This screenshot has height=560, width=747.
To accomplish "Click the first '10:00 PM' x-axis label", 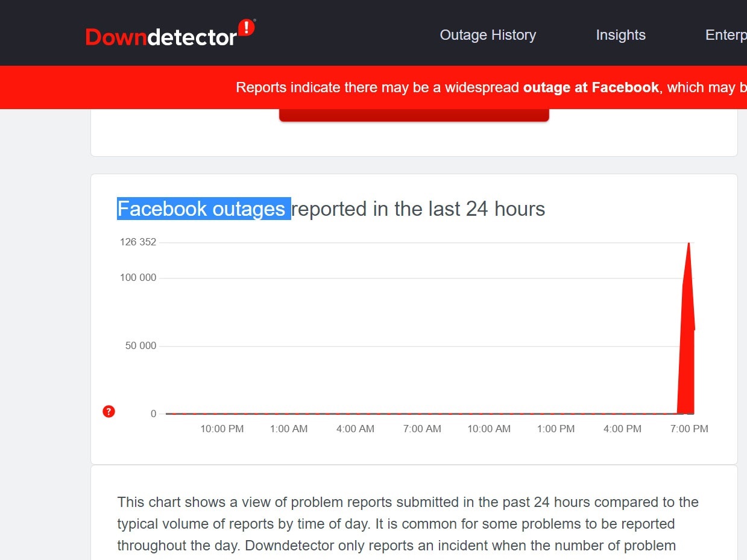I will (222, 429).
